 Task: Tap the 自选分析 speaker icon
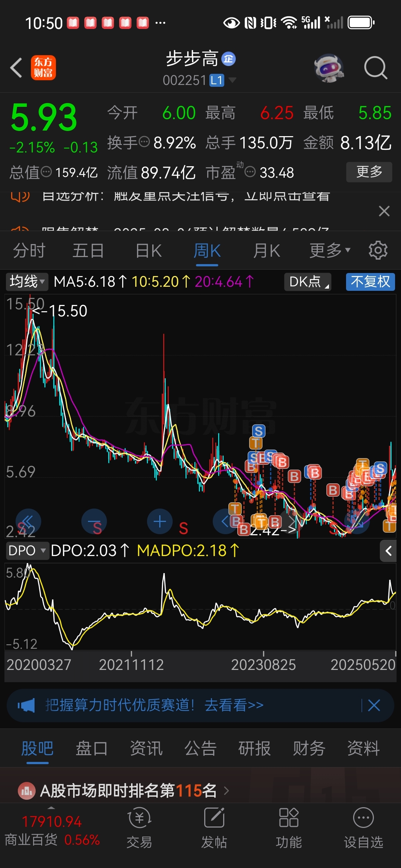[20, 196]
